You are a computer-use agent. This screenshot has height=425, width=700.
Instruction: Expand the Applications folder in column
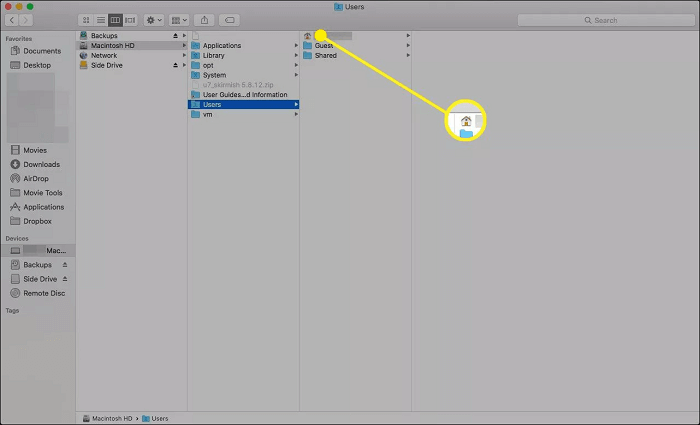pos(221,46)
